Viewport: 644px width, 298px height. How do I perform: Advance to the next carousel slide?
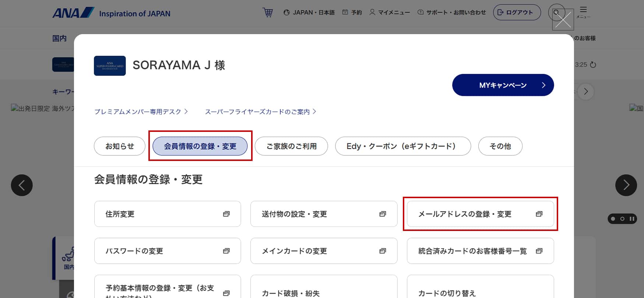(626, 185)
